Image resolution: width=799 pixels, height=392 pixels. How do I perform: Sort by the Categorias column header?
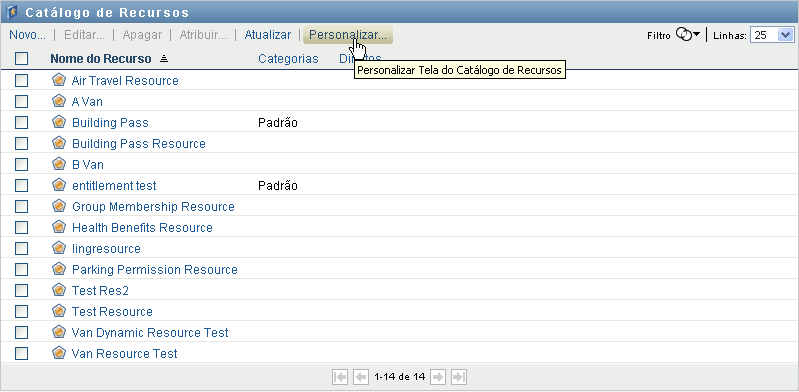tap(288, 59)
